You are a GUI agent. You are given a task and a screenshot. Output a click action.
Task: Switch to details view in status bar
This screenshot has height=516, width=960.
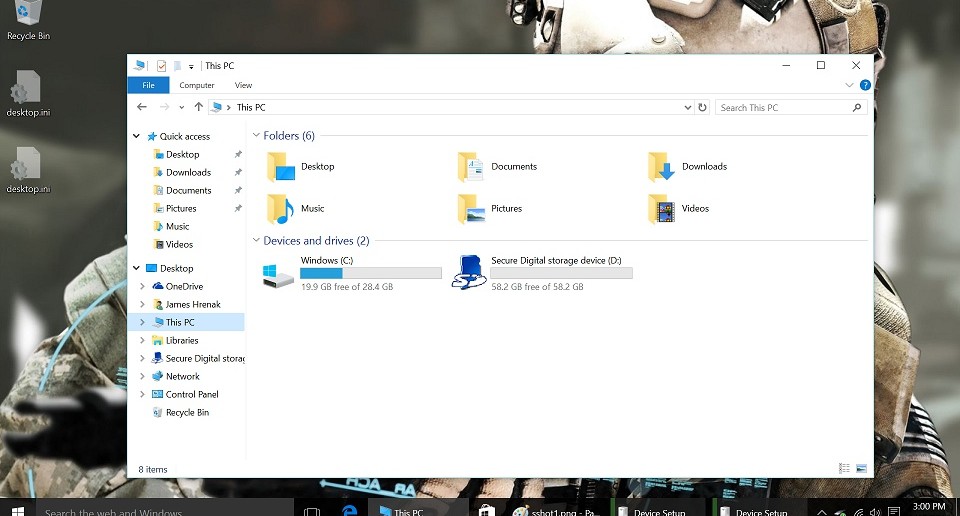pyautogui.click(x=844, y=469)
